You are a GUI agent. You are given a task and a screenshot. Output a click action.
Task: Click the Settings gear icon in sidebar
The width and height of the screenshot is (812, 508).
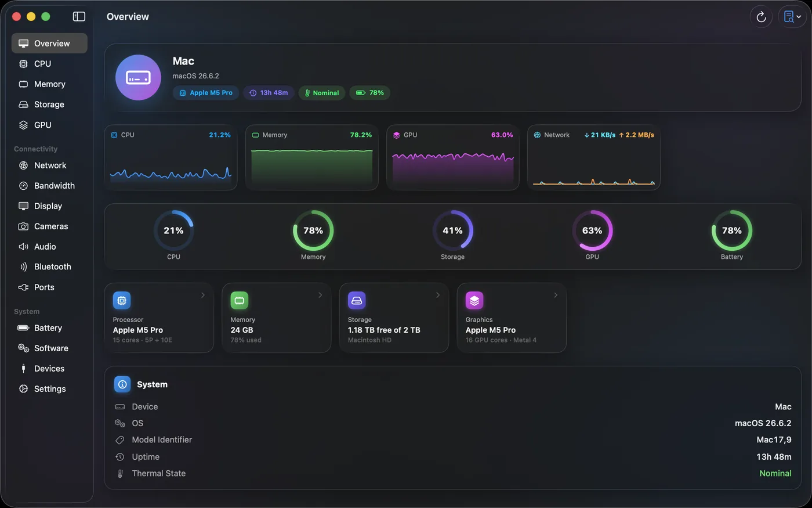23,389
